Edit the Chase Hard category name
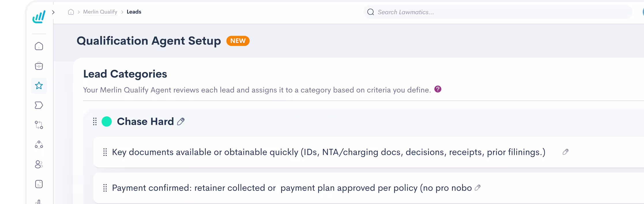 (x=181, y=122)
